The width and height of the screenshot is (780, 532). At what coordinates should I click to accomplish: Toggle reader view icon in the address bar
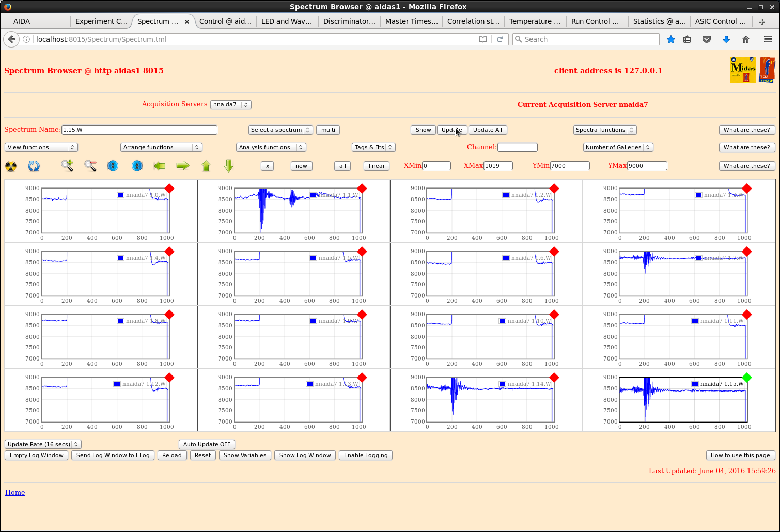483,39
